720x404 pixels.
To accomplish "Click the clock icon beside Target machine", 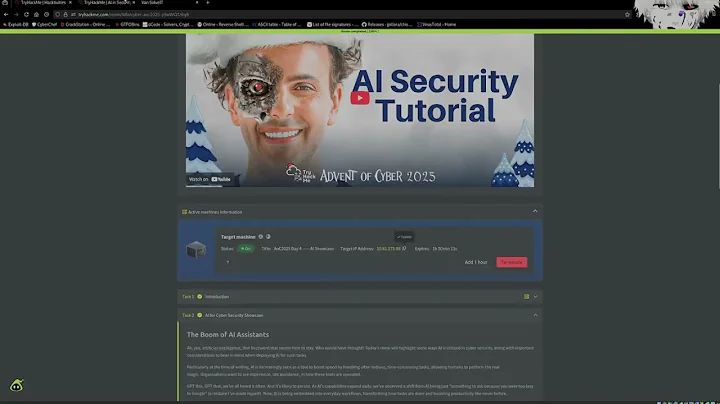I will pos(268,237).
